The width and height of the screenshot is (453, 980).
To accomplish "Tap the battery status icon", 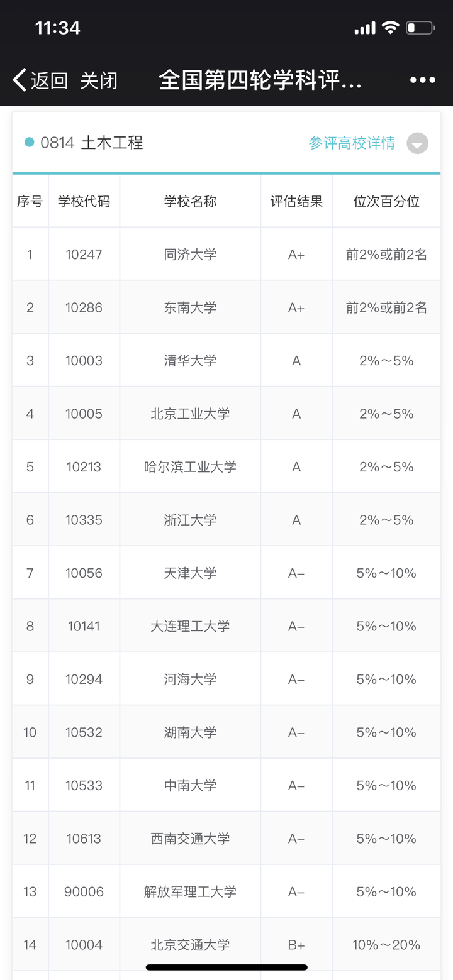I will pyautogui.click(x=420, y=28).
